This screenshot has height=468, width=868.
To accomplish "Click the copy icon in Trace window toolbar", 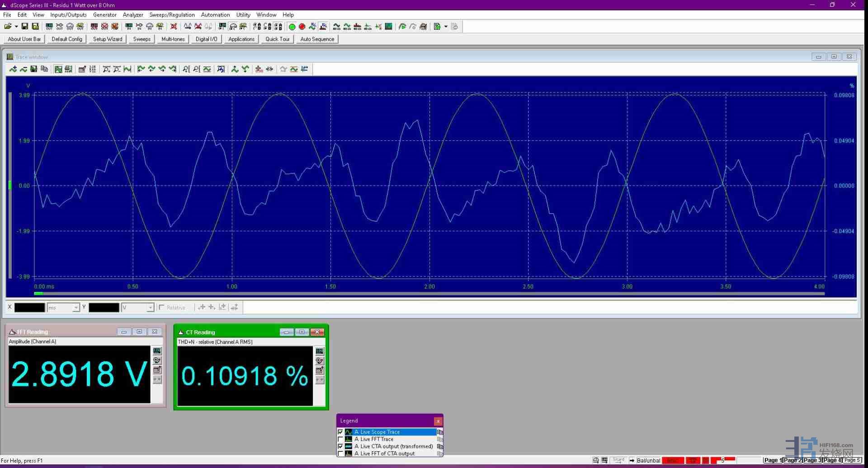I will coord(44,69).
